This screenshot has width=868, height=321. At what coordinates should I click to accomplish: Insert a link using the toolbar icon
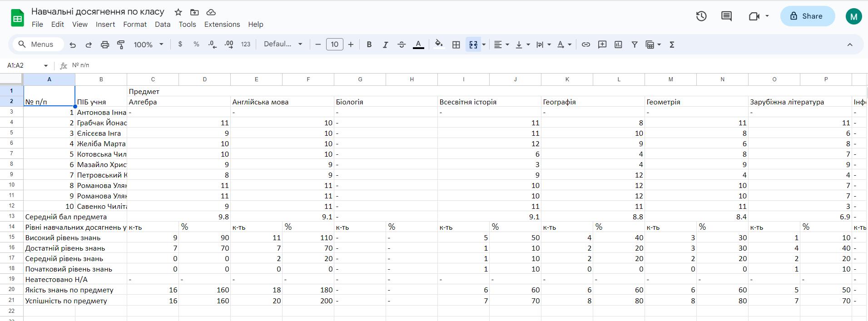(x=586, y=44)
